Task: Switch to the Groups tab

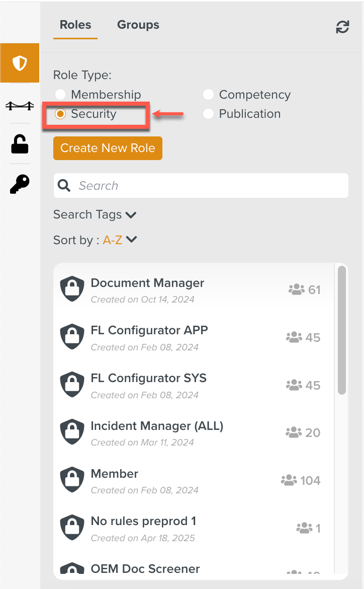Action: pos(138,25)
